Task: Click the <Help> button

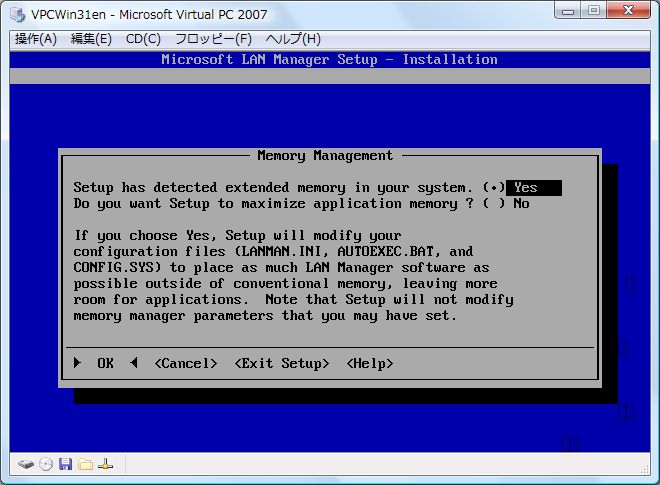Action: coord(370,363)
